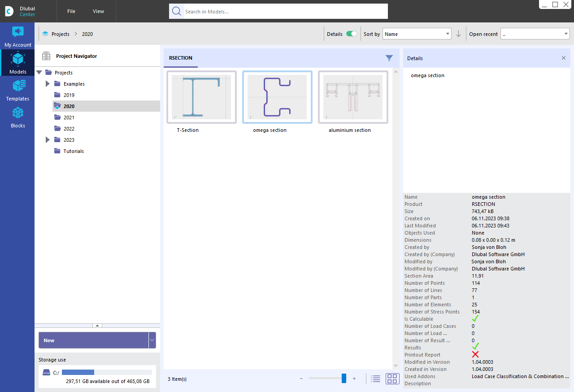Select the T-Section thumbnail

[x=201, y=97]
